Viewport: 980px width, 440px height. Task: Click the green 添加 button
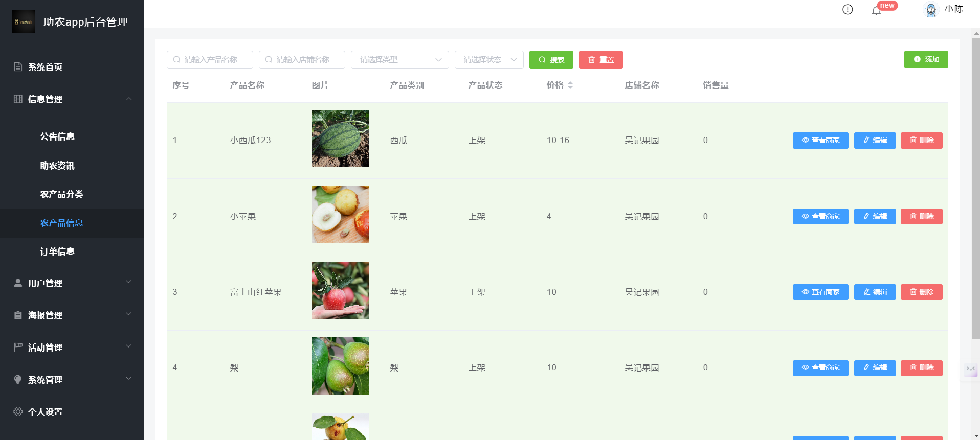coord(926,59)
